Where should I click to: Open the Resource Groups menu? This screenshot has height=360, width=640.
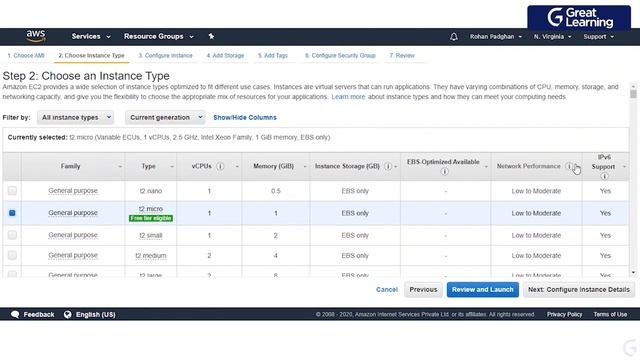(x=159, y=36)
